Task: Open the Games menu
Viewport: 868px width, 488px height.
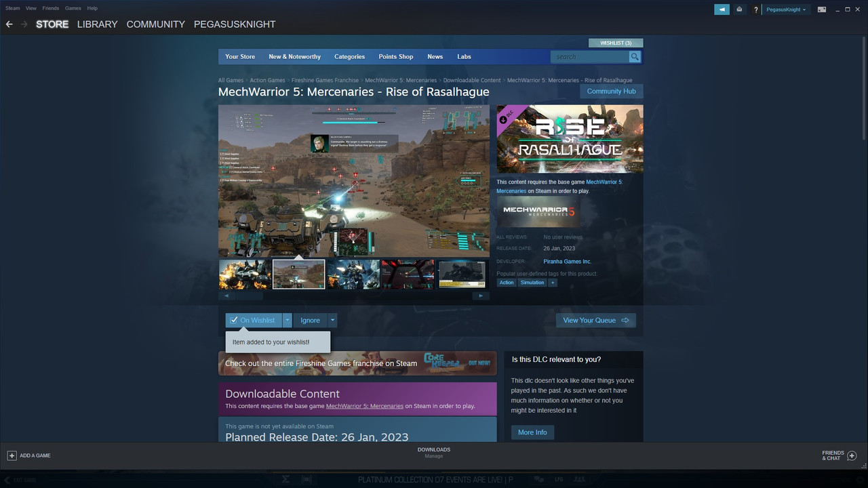Action: coord(73,8)
